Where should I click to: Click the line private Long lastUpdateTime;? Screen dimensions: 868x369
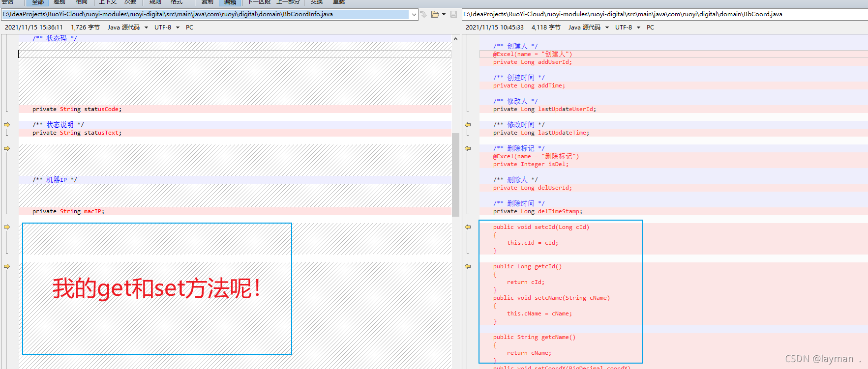coord(541,133)
